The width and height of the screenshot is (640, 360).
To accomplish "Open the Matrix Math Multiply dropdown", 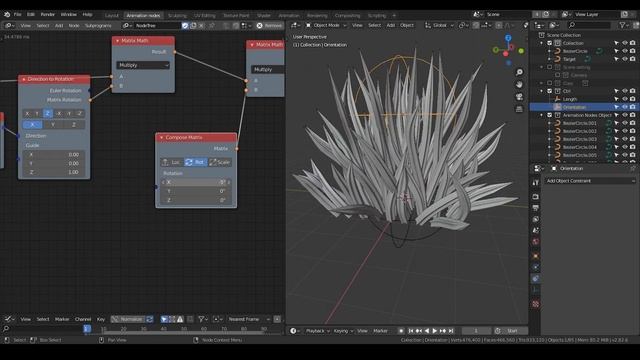I will pos(143,65).
